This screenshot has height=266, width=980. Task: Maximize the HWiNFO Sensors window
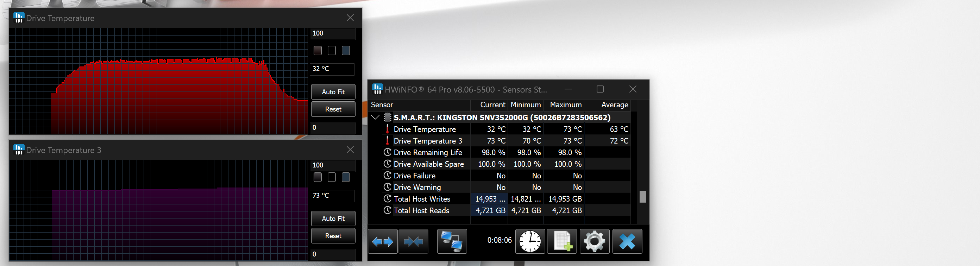(x=600, y=89)
